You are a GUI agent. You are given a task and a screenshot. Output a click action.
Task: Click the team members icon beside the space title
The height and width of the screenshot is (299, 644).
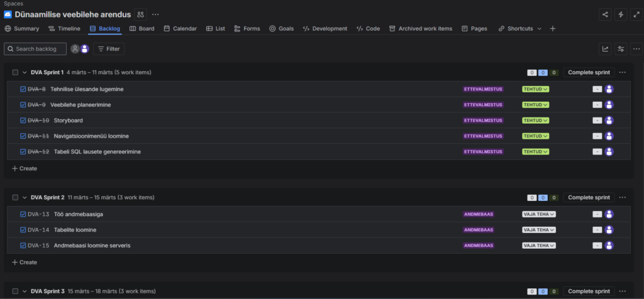[x=140, y=14]
